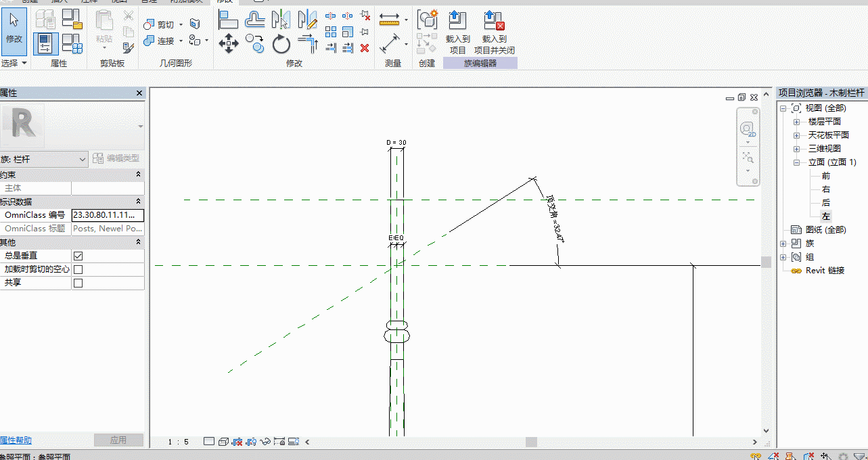The image size is (868, 460).
Task: Expand the 组 node in project browser
Action: pos(783,257)
